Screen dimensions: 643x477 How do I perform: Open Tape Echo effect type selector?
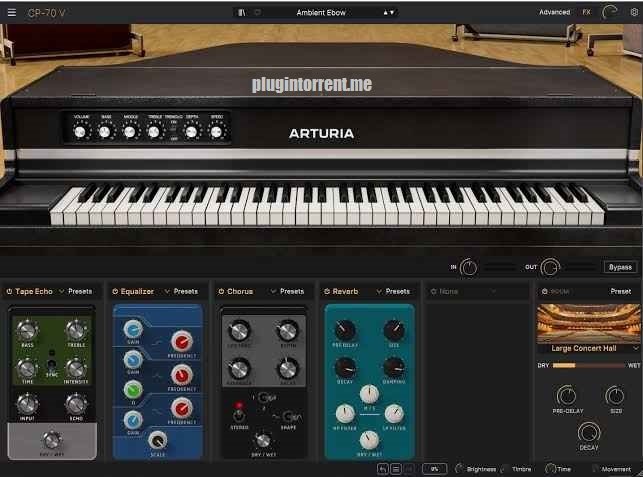39,292
